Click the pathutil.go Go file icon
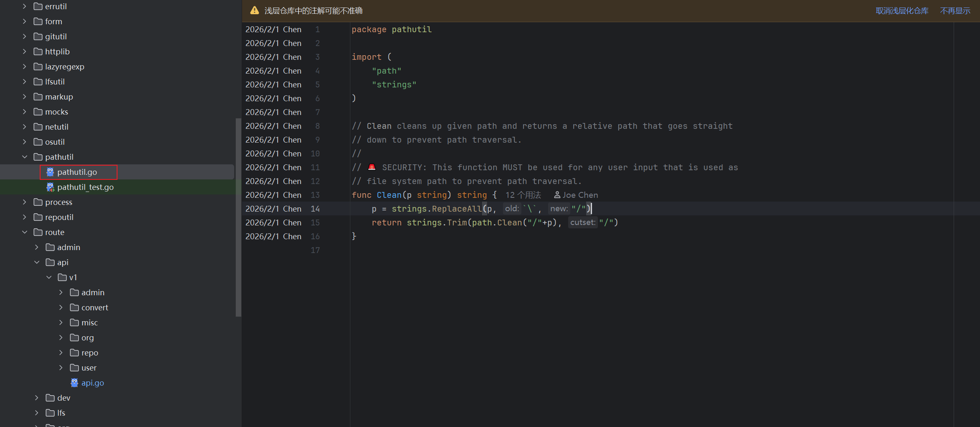The width and height of the screenshot is (980, 427). point(50,172)
